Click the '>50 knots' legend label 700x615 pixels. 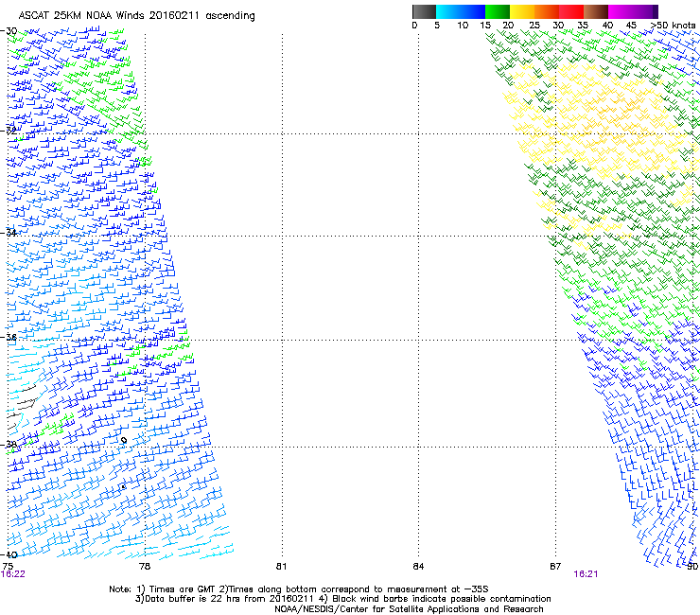click(673, 26)
